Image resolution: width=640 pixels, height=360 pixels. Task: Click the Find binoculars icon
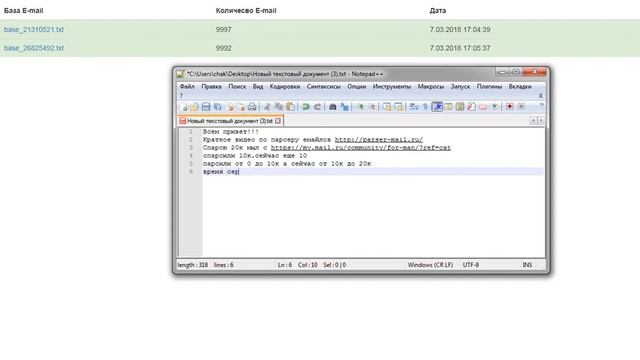pos(333,107)
